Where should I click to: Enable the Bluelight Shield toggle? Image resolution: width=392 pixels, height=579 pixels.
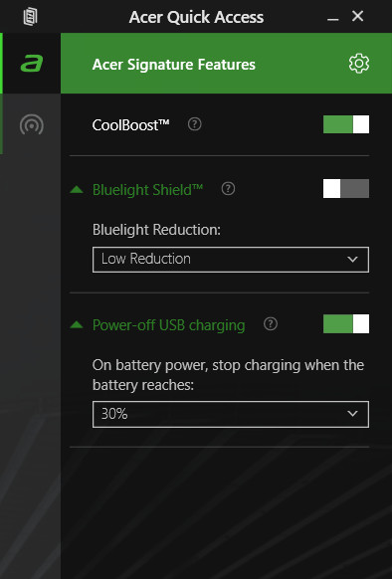tap(346, 189)
